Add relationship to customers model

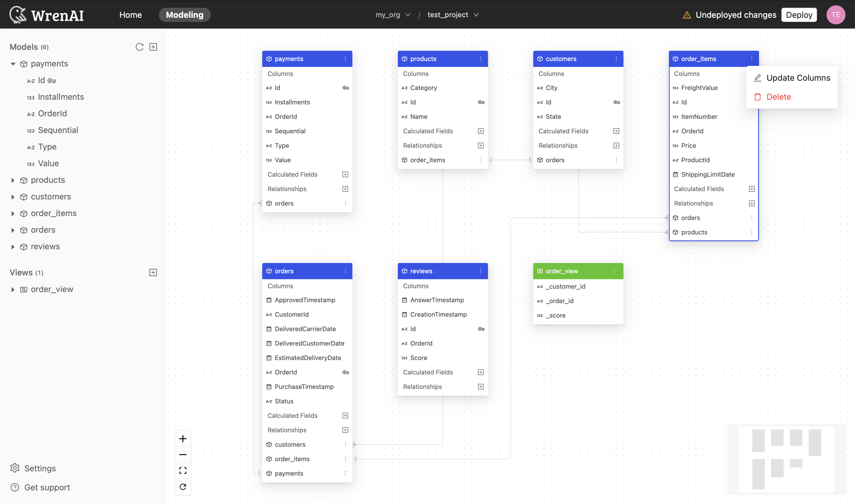(x=616, y=145)
